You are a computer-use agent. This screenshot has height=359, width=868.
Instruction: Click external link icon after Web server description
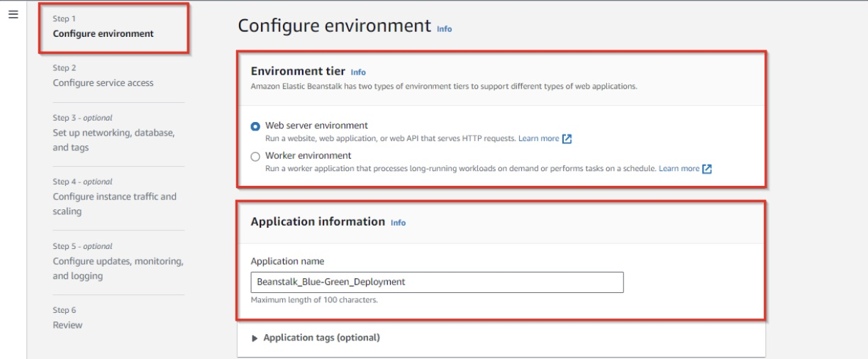(567, 138)
